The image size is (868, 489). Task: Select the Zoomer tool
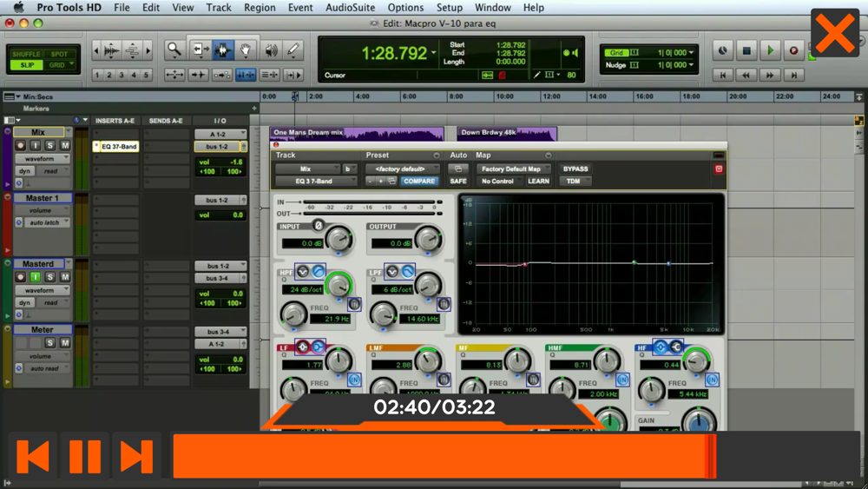pyautogui.click(x=174, y=50)
